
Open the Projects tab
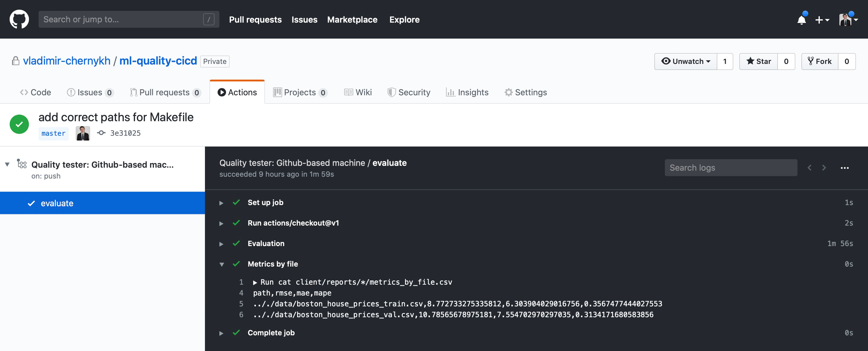tap(300, 92)
